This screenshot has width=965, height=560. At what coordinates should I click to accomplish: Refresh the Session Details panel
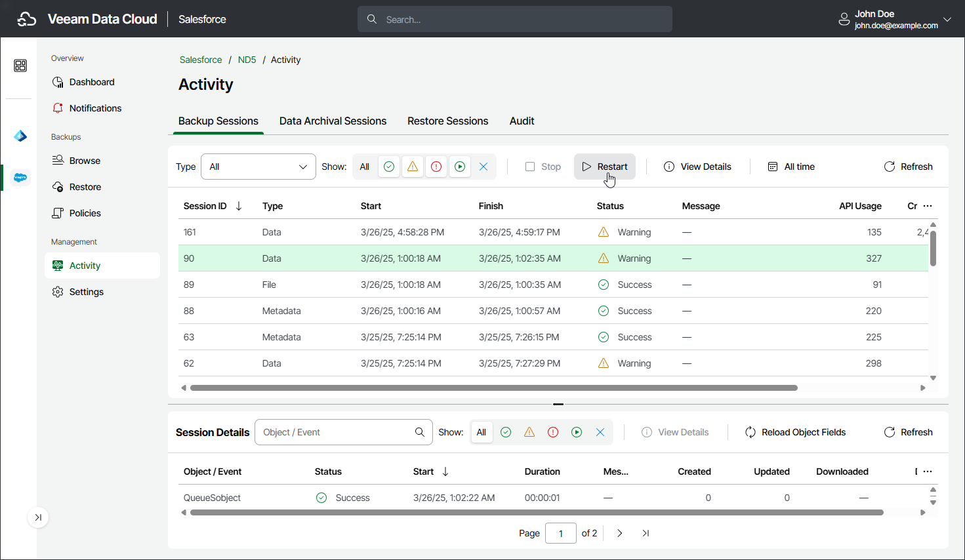click(908, 432)
